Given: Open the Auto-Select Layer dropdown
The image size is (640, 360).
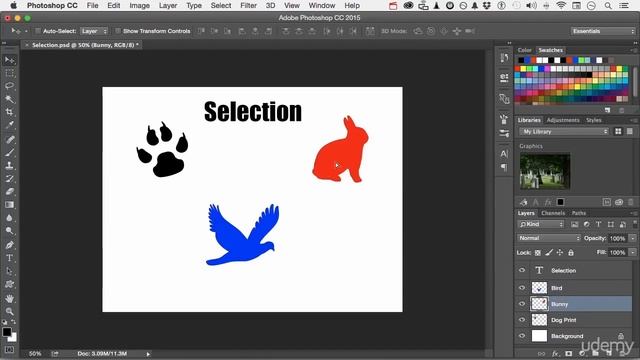Looking at the screenshot, I should (x=94, y=31).
